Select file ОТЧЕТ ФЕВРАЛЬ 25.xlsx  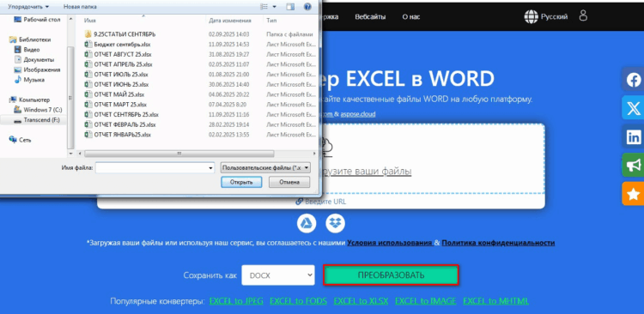(120, 124)
